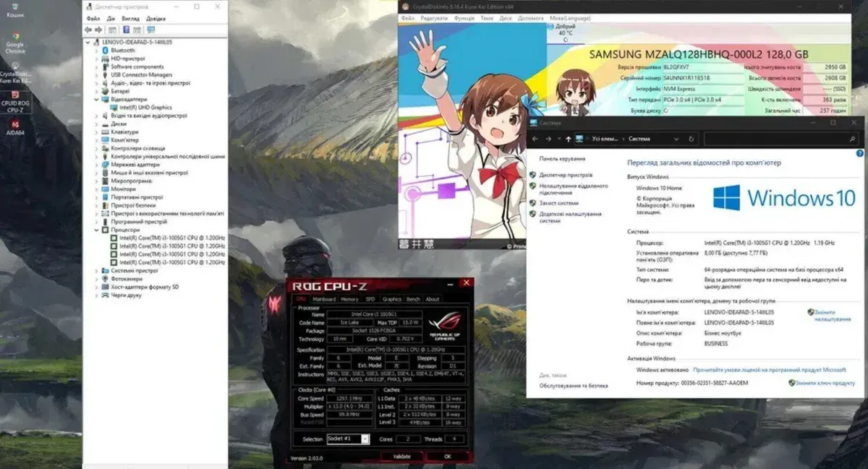Click the Back arrow in Device Manager toolbar

point(88,30)
